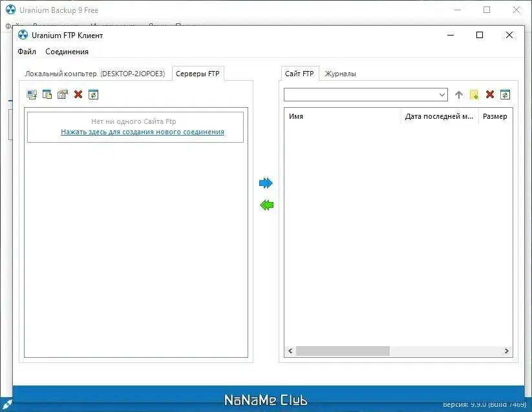This screenshot has height=412, width=532.
Task: Maximize the Uranium Backup 9 Free window
Action: 487,10
